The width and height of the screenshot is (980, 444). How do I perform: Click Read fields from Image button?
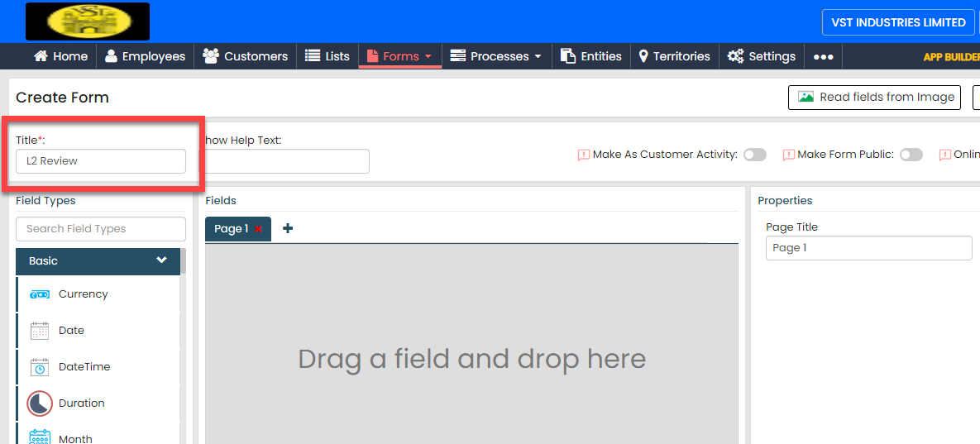click(874, 98)
